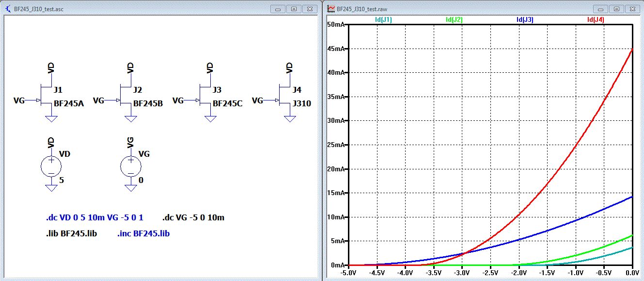Click the waveform window's title bar icon
Image resolution: width=644 pixels, height=281 pixels.
pyautogui.click(x=331, y=9)
